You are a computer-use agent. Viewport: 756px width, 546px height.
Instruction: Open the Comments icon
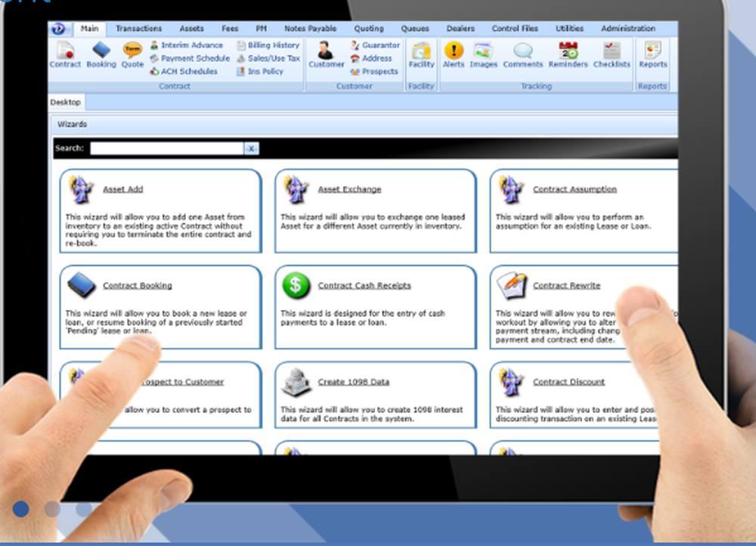(x=523, y=54)
